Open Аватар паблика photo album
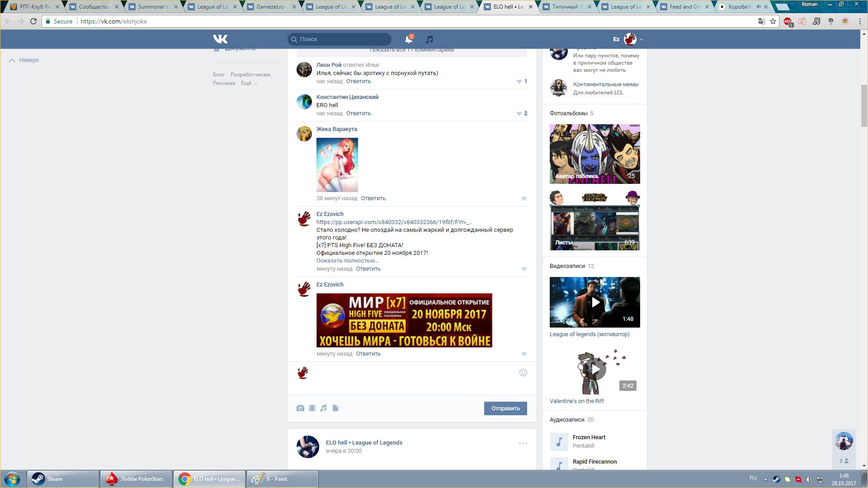Viewport: 868px width, 488px height. tap(595, 154)
